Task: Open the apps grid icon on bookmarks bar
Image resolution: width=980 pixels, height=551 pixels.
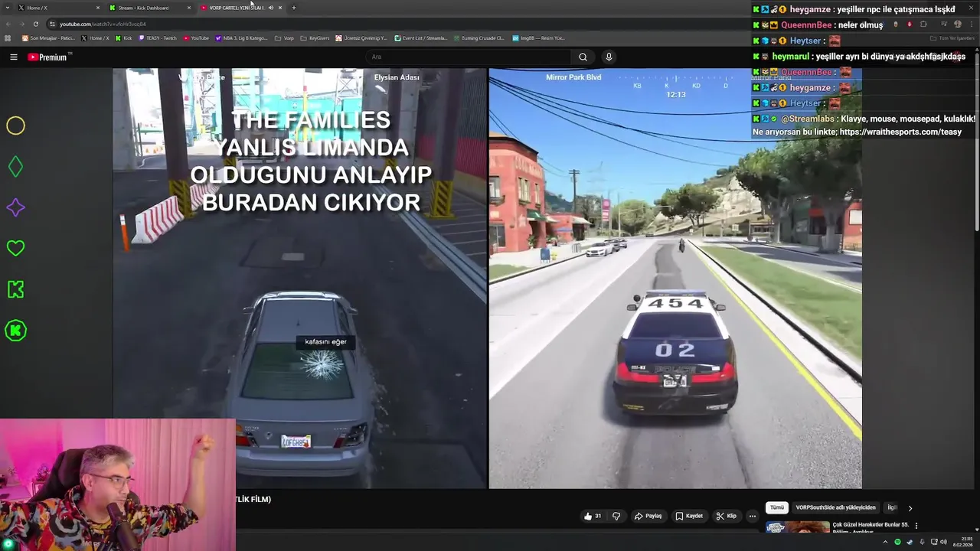Action: click(x=8, y=37)
